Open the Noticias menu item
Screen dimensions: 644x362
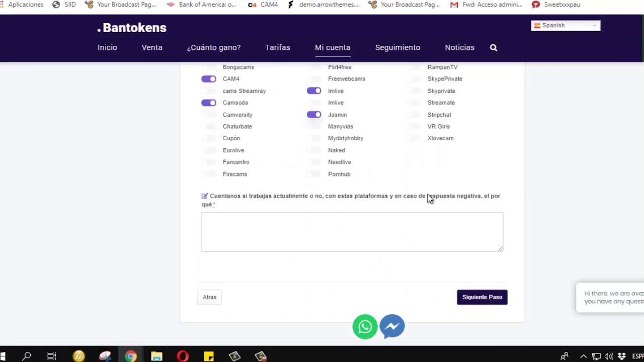point(459,48)
